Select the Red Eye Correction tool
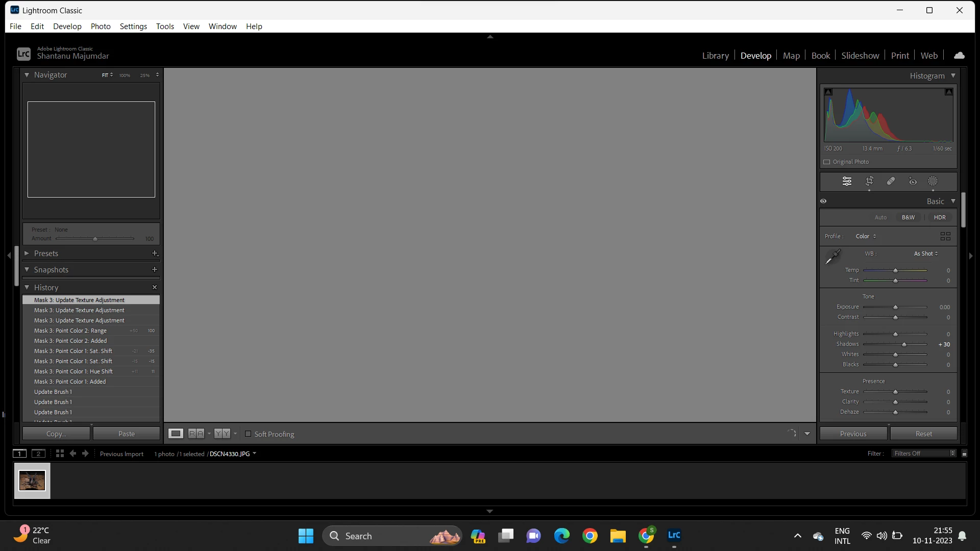980x551 pixels. tap(913, 181)
